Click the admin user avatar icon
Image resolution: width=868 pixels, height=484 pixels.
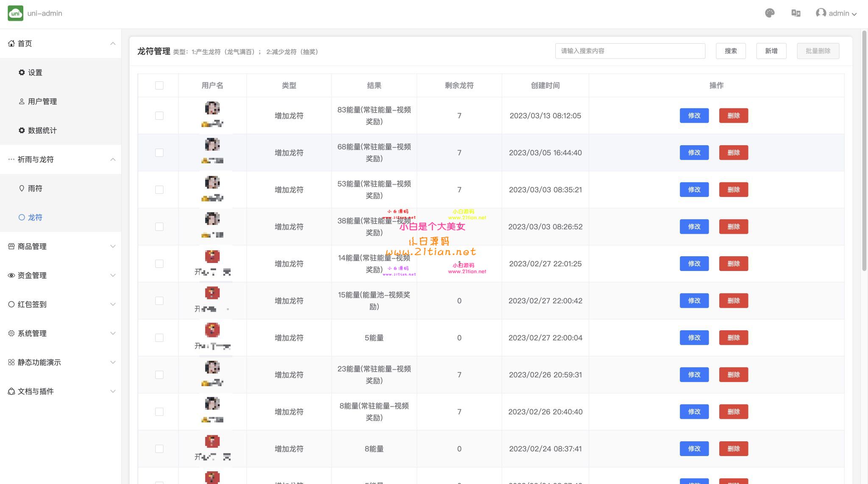(x=821, y=13)
